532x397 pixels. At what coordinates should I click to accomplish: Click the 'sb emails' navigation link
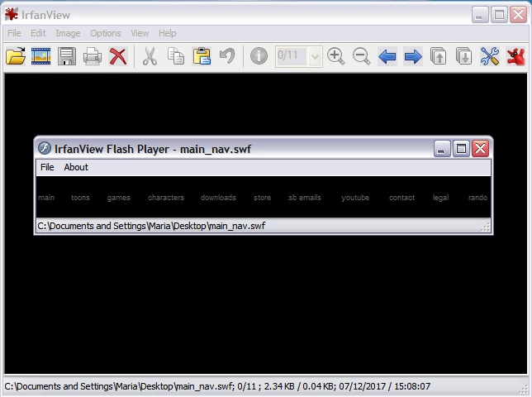click(305, 198)
